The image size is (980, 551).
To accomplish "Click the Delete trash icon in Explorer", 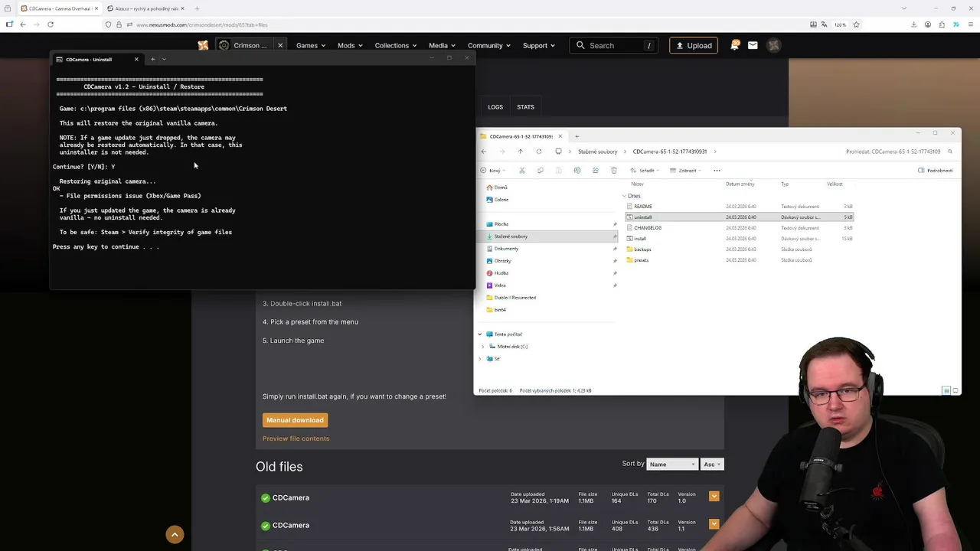I will [613, 171].
